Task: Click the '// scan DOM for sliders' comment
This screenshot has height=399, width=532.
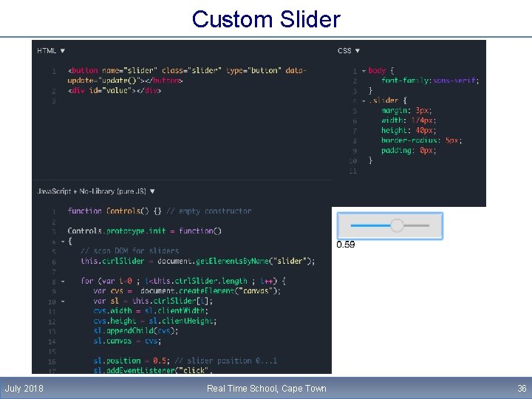Action: click(129, 251)
